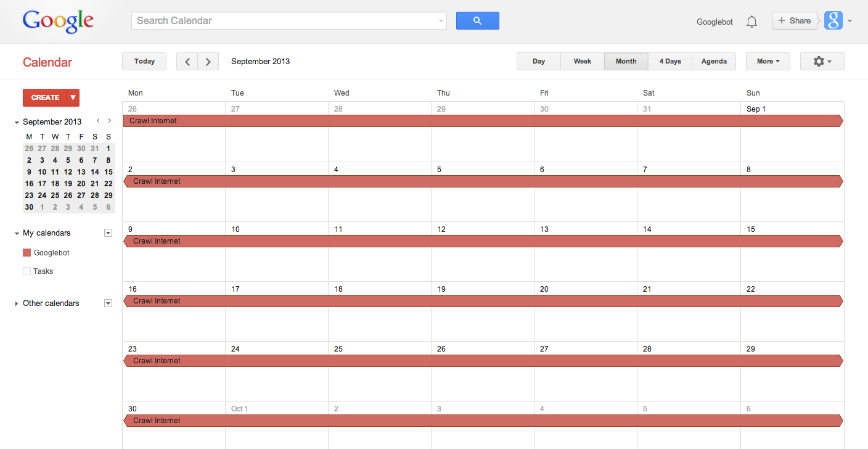
Task: Click day 4 in the main grid's second week
Action: pos(336,170)
